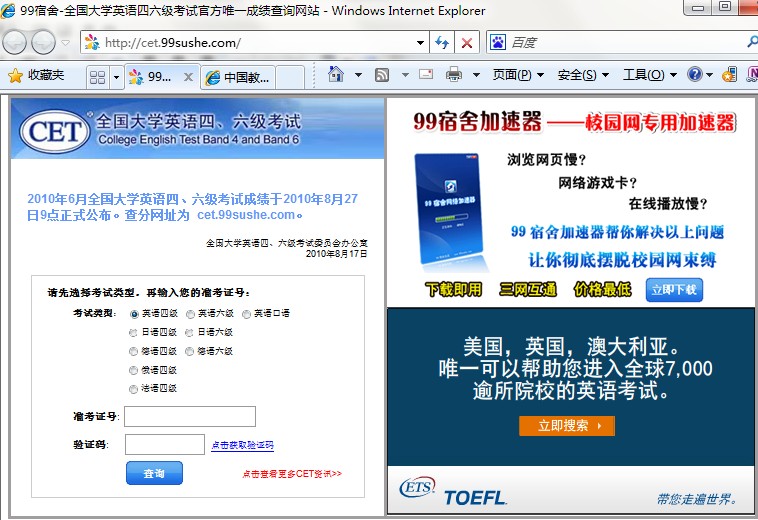Click the CET oval logo
758x520 pixels.
click(55, 131)
